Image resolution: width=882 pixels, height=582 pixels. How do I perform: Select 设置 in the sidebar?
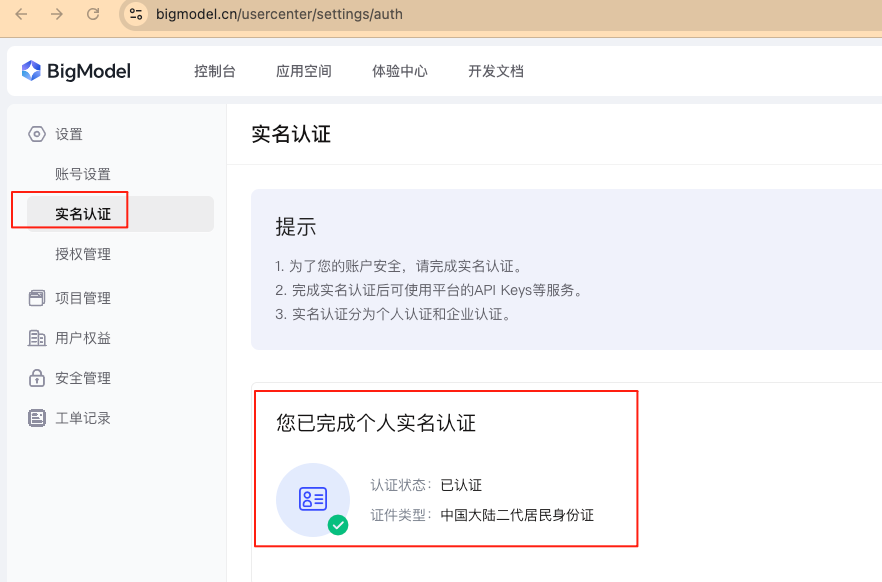pos(69,134)
